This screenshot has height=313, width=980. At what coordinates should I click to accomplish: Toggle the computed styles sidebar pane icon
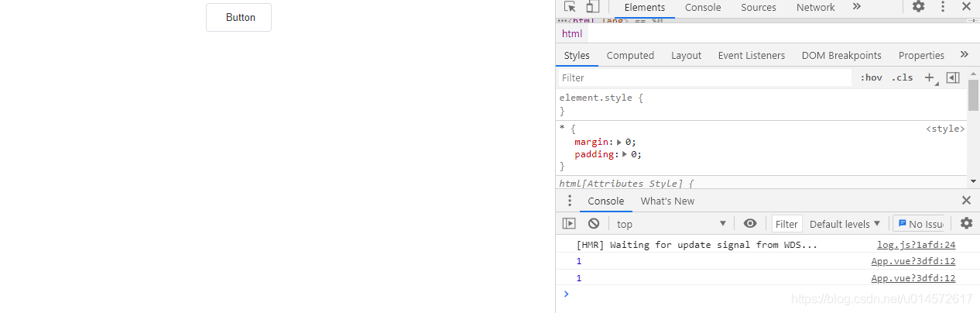click(953, 77)
